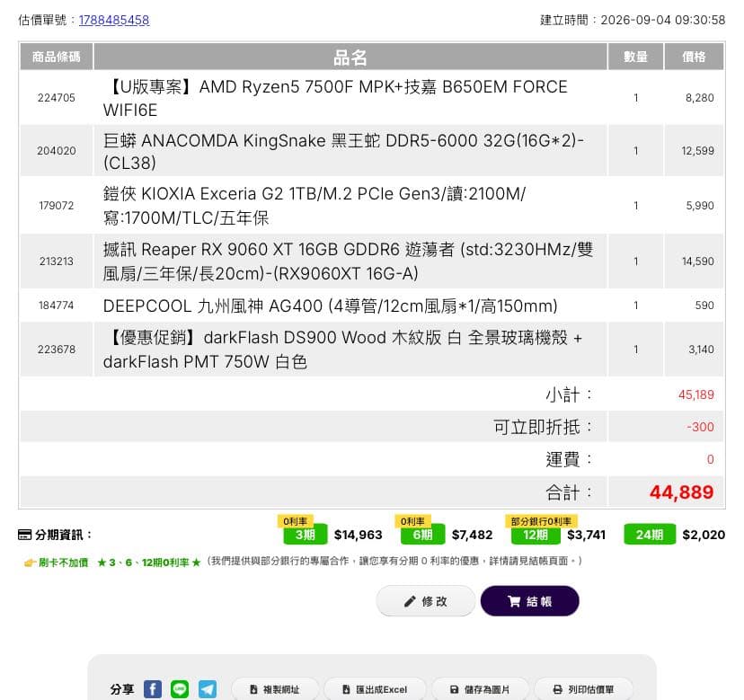The image size is (744, 700).
Task: Click the price 3,140
Action: pos(701,350)
